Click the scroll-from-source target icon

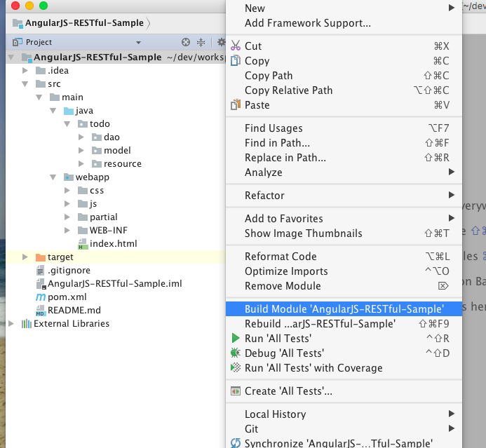(x=186, y=42)
